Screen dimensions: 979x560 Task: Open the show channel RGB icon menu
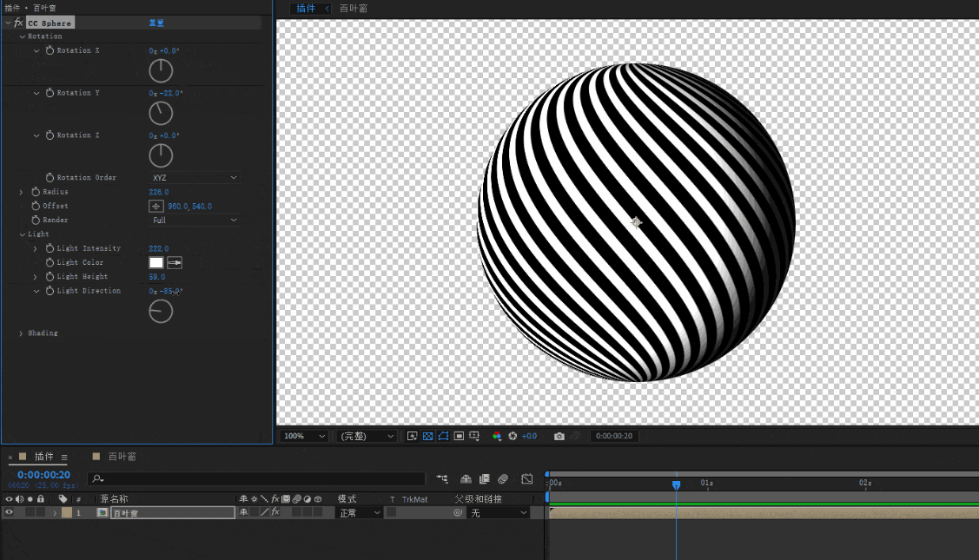[497, 436]
